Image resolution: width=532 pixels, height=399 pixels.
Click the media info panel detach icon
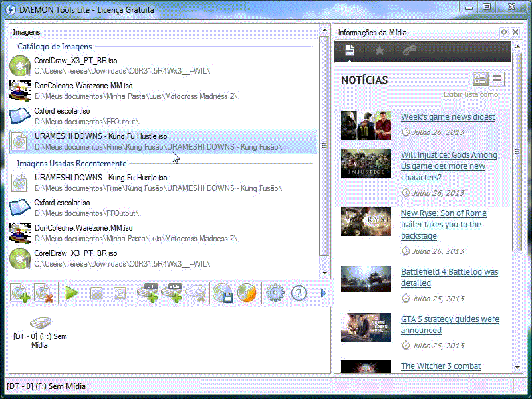click(x=504, y=32)
